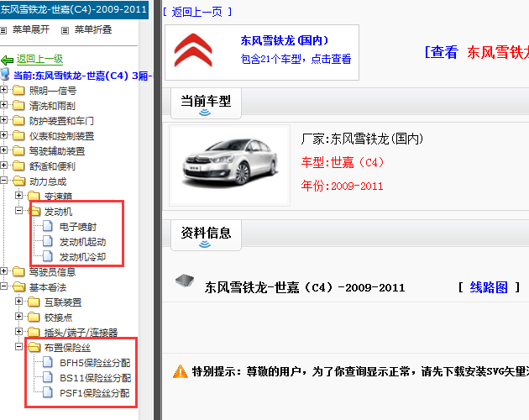Screen dimensions: 529x420
Task: Click the 菜单展开 menu expand icon
Action: [x=3, y=31]
